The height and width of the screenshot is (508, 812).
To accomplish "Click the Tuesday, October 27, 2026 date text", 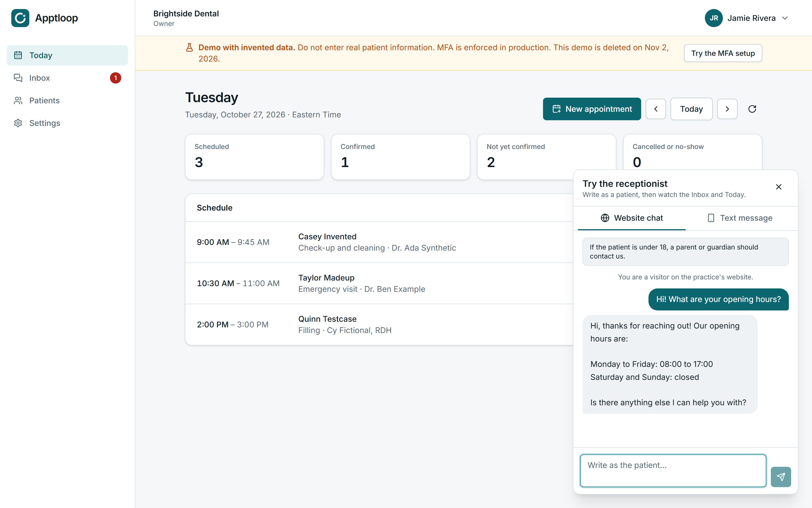I will 235,115.
